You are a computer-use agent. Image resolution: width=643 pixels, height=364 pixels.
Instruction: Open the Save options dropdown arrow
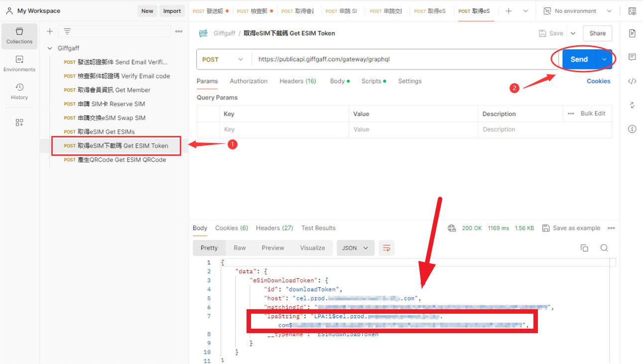point(573,33)
